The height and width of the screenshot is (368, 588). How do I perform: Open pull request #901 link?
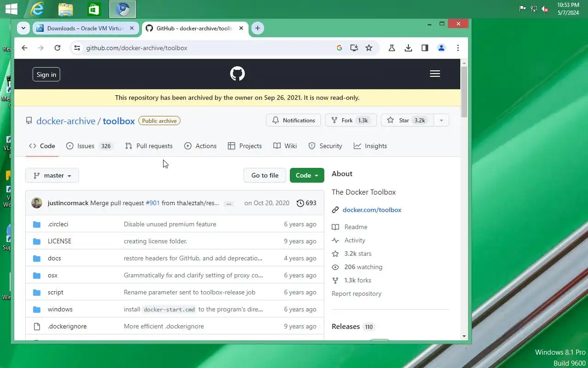point(153,203)
